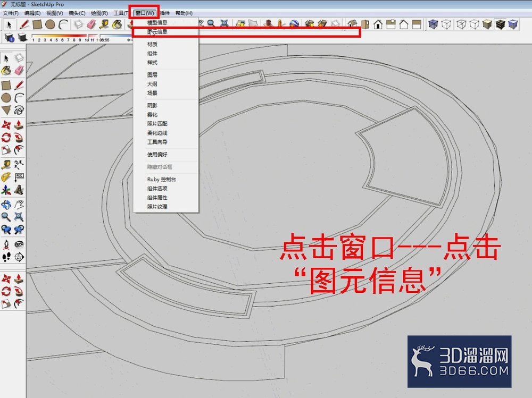Click the Tape Measure in left palette
The width and height of the screenshot is (532, 398).
(x=6, y=164)
